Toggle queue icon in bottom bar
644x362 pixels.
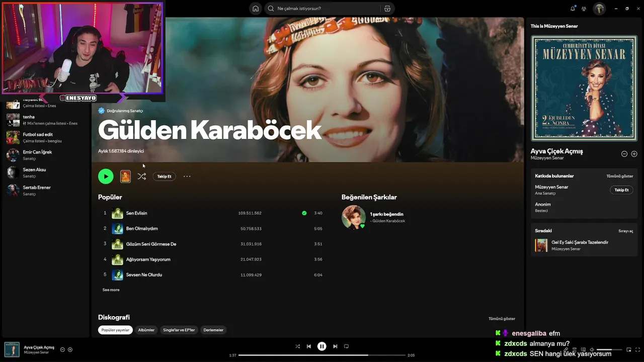click(x=575, y=349)
